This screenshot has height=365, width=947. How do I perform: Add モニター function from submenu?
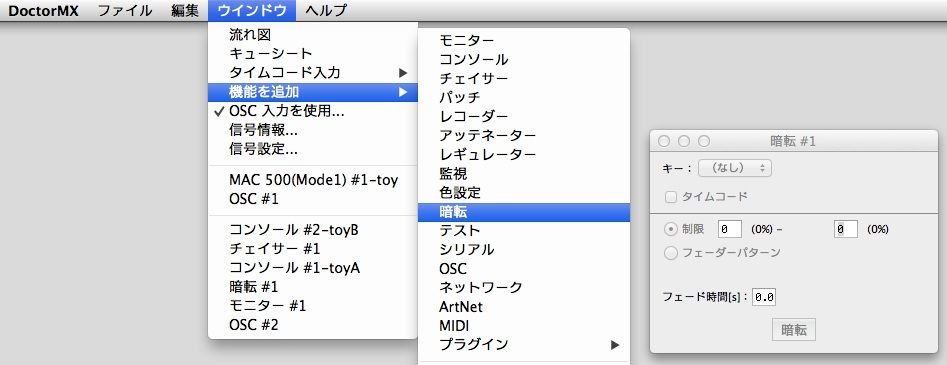point(524,40)
